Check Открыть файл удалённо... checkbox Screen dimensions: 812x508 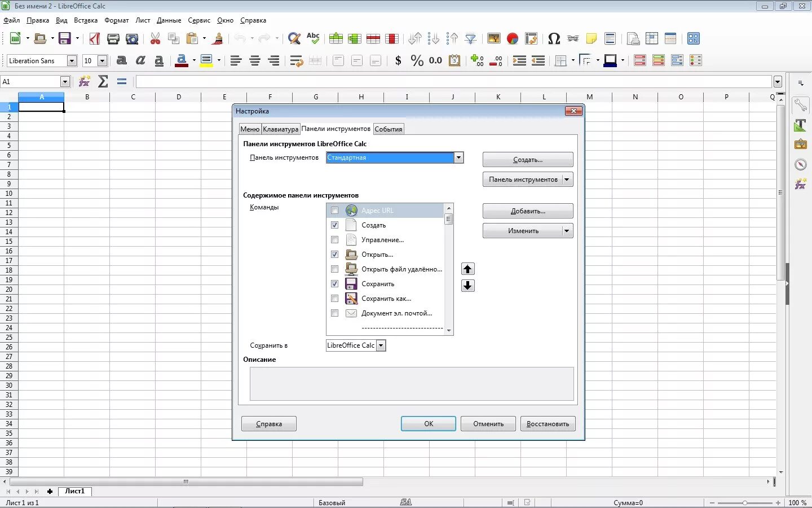click(x=334, y=269)
